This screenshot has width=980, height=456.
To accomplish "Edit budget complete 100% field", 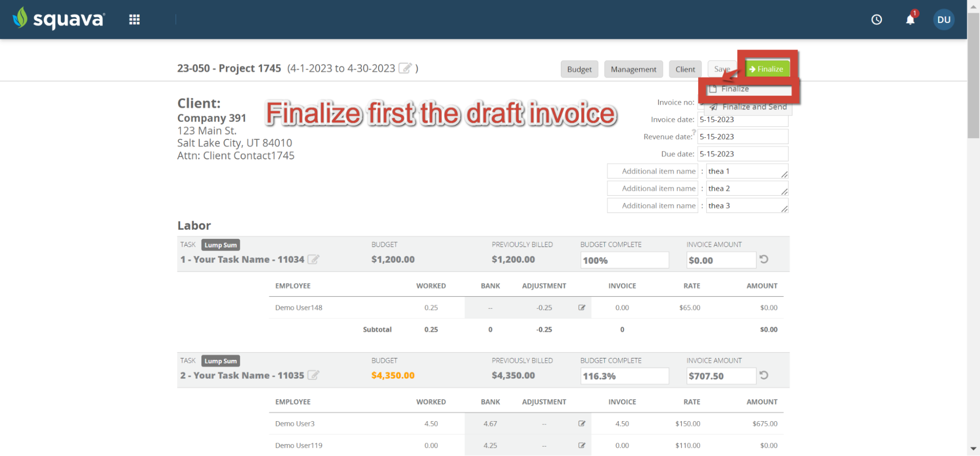I will [625, 260].
